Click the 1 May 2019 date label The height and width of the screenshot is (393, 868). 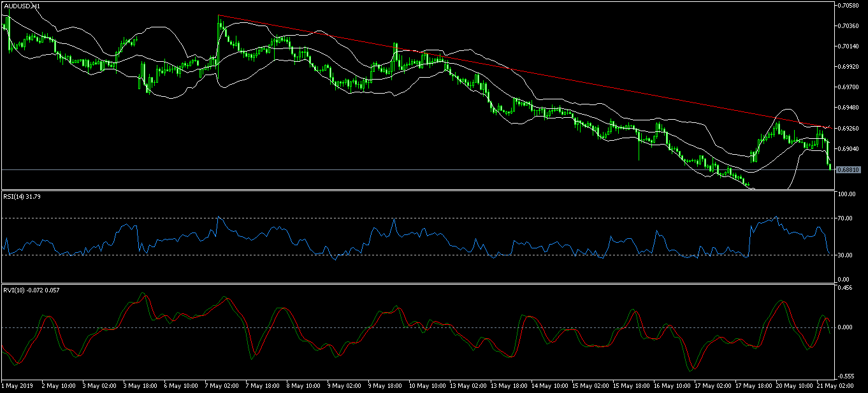coord(17,386)
